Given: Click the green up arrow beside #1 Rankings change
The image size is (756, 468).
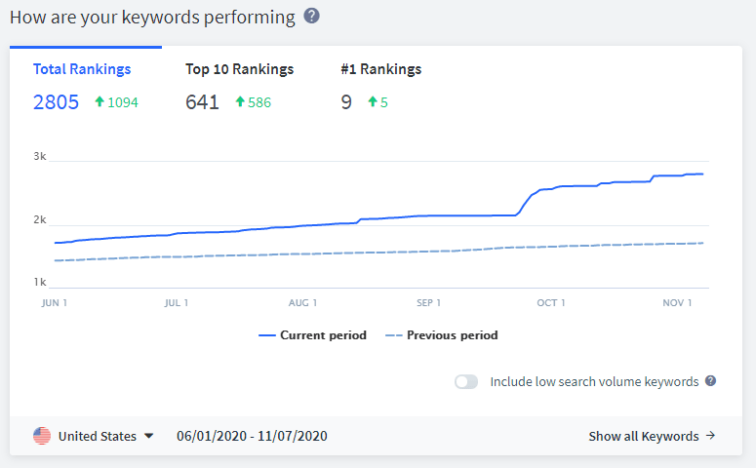Looking at the screenshot, I should pyautogui.click(x=373, y=102).
